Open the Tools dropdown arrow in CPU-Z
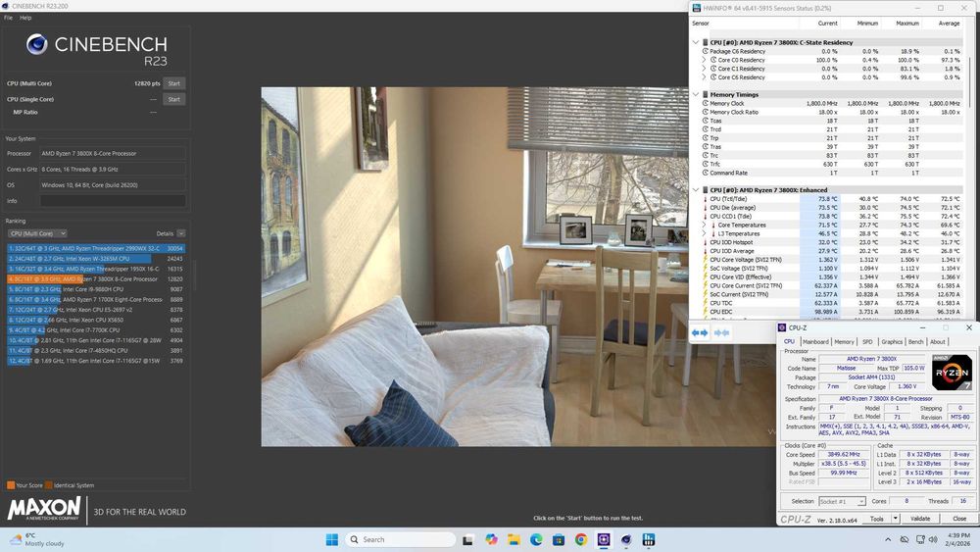980x552 pixels. click(895, 519)
